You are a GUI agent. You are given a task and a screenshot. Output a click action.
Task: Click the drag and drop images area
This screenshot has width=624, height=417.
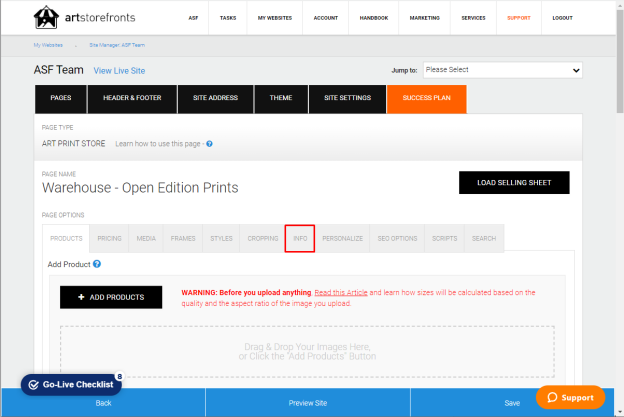(307, 351)
